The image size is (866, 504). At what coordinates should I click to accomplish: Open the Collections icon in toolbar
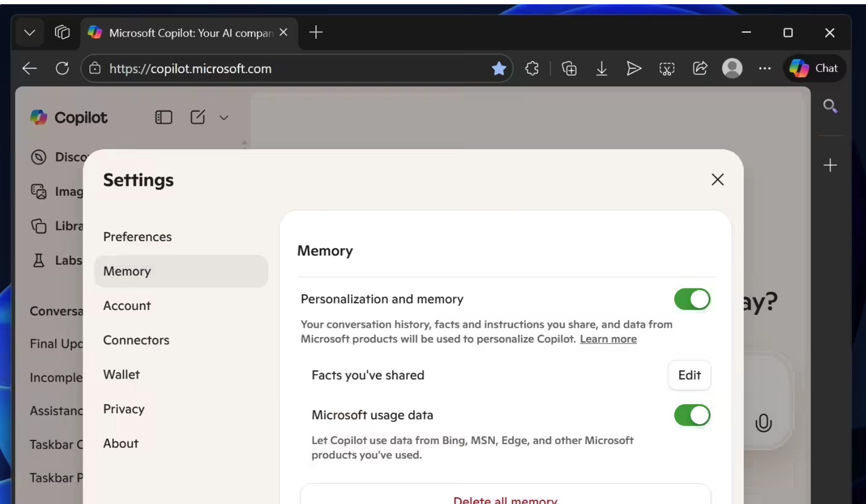click(x=569, y=68)
